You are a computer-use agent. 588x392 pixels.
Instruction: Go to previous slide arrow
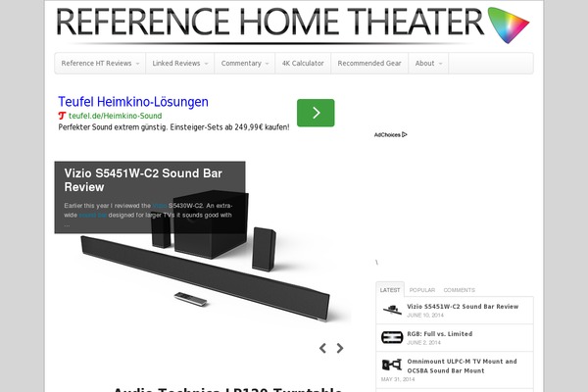click(322, 348)
